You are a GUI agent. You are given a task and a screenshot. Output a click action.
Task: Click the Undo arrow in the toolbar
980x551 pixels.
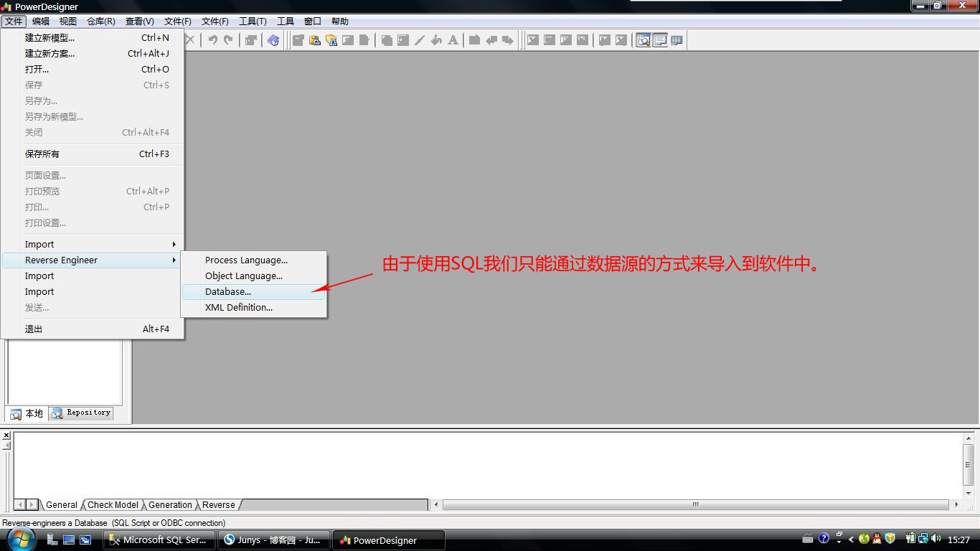coord(212,40)
